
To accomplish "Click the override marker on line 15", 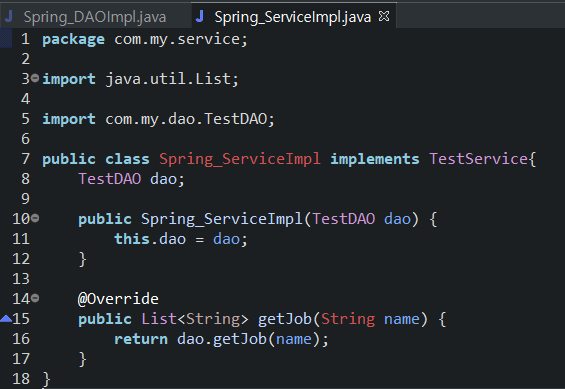I will (x=6, y=318).
